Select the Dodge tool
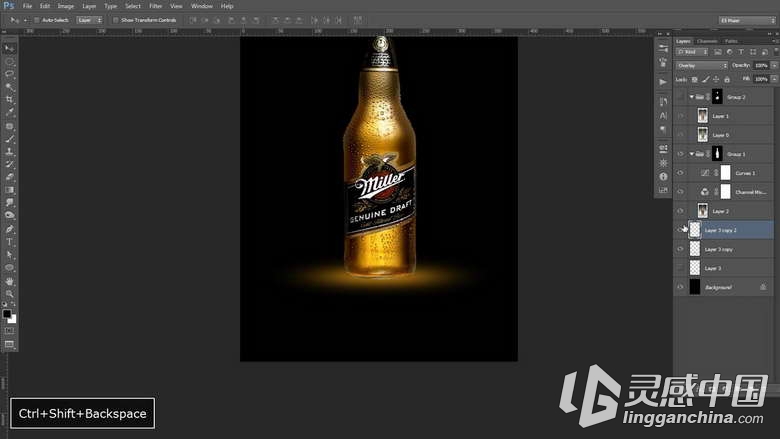 (x=9, y=216)
